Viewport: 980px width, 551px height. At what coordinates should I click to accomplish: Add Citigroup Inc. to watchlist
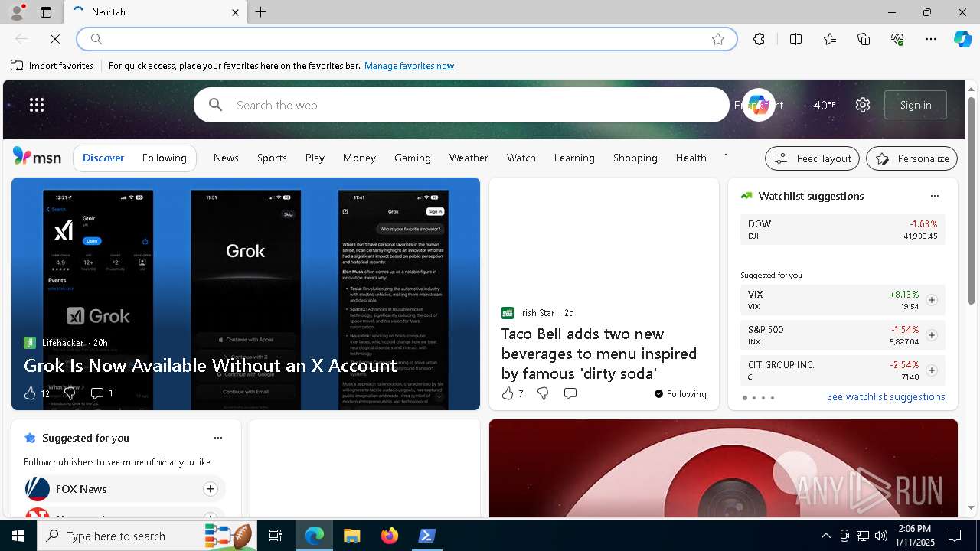[931, 370]
